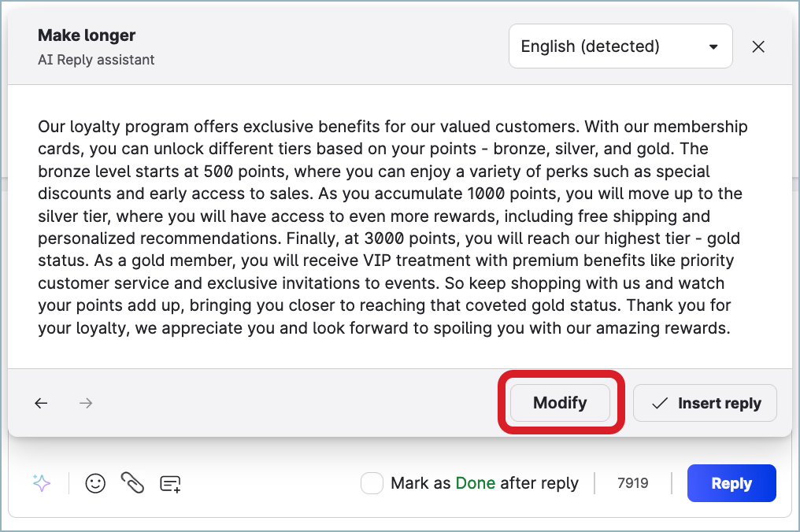The height and width of the screenshot is (532, 800).
Task: Click the "Mark as Done after reply" label
Action: coord(484,483)
